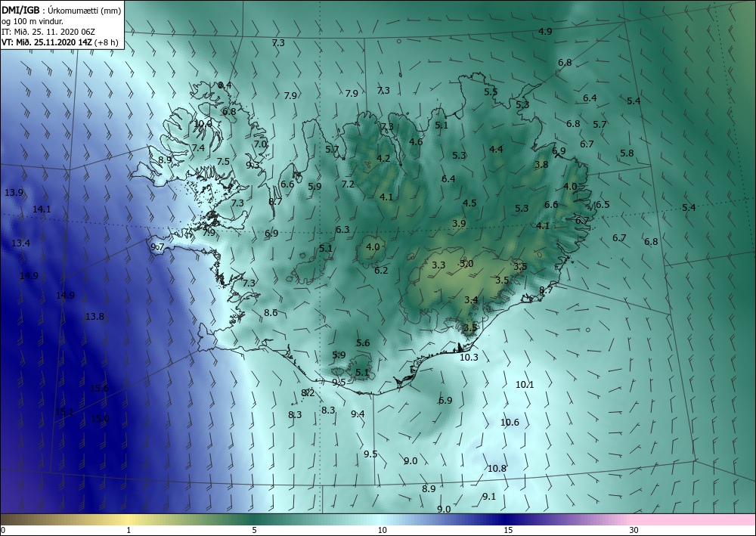Click the 3.9 value on the map
This screenshot has height=536, width=756.
459,224
